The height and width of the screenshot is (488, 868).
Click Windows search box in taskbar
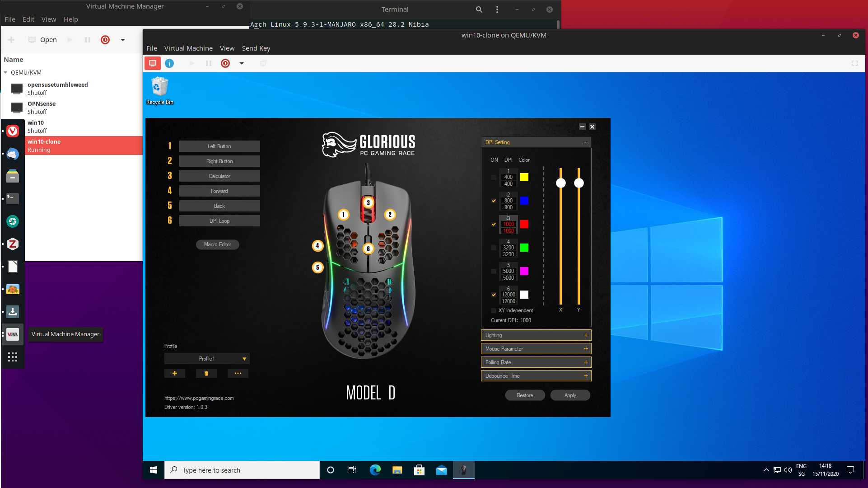pyautogui.click(x=242, y=470)
